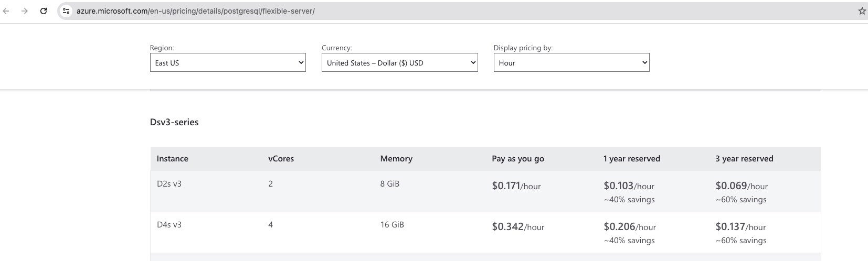The width and height of the screenshot is (868, 261).
Task: Open the site information icon in address bar
Action: (x=66, y=11)
